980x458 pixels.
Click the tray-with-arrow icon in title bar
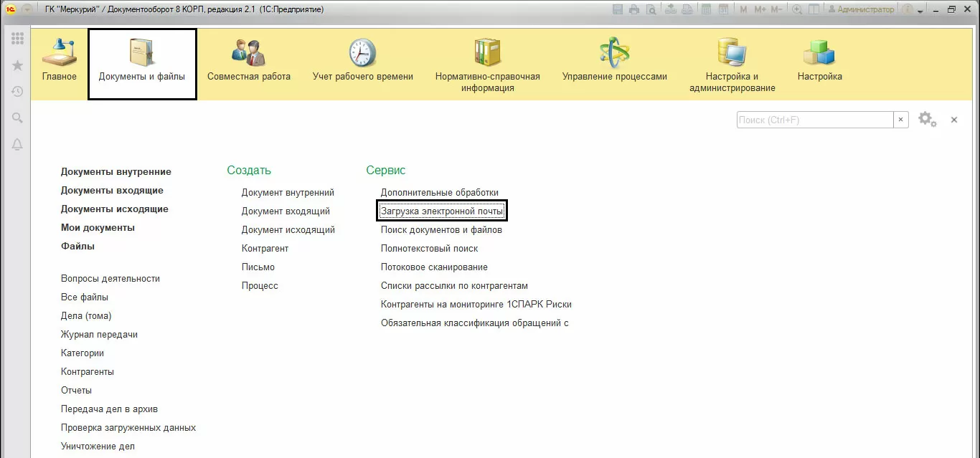(671, 9)
